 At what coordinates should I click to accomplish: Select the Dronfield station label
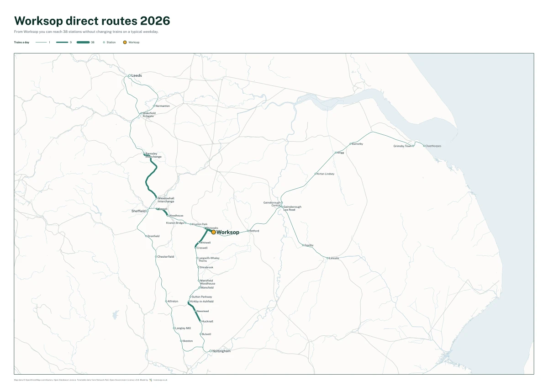[x=154, y=236]
